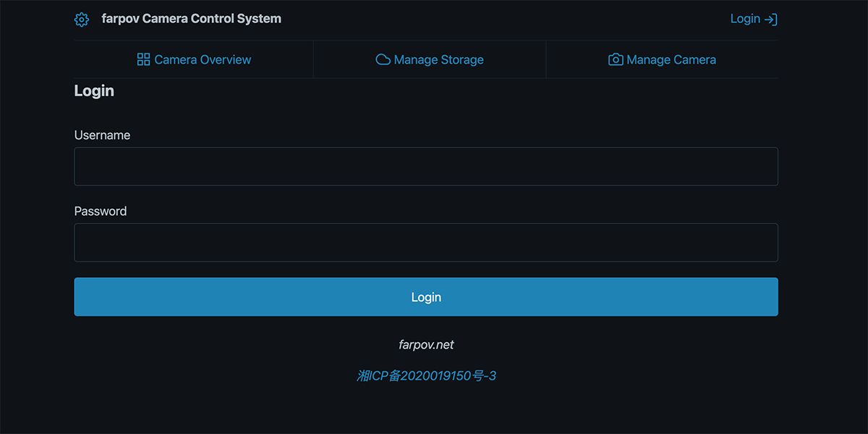
Task: Switch to the Manage Storage tab
Action: coord(438,60)
